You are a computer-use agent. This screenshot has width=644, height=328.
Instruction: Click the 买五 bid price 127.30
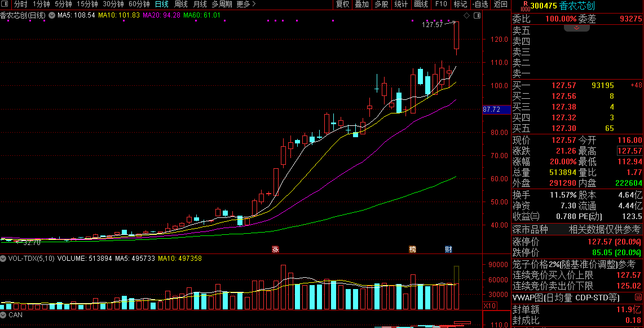click(563, 128)
